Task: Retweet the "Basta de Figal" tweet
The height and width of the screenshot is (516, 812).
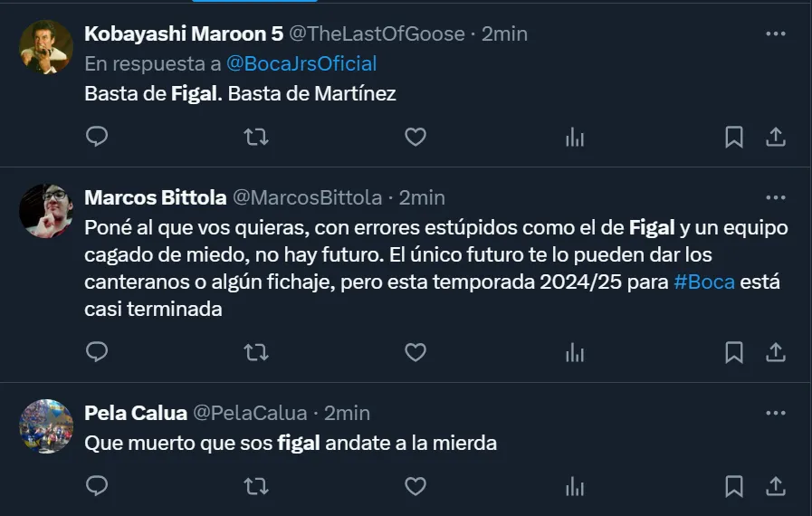Action: tap(256, 137)
